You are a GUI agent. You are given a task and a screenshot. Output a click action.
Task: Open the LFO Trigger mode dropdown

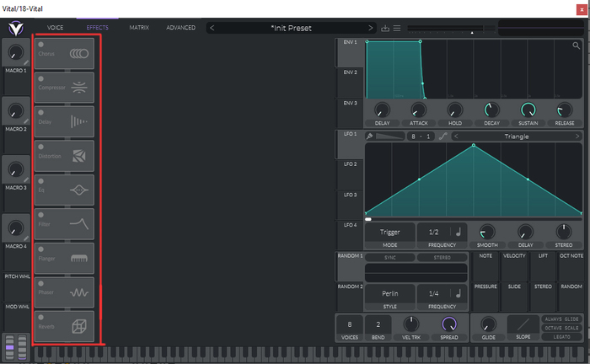pyautogui.click(x=389, y=232)
